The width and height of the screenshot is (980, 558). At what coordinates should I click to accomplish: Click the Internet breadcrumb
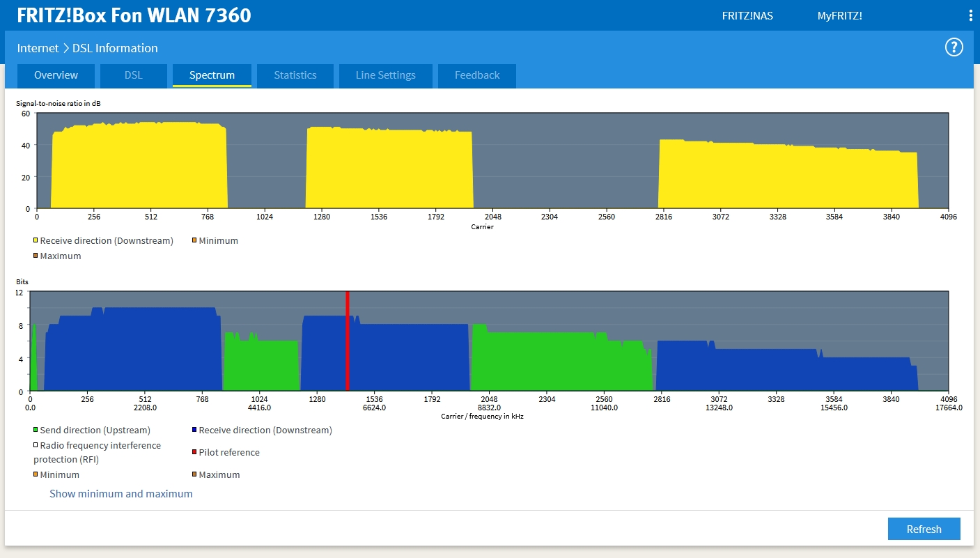tap(38, 48)
